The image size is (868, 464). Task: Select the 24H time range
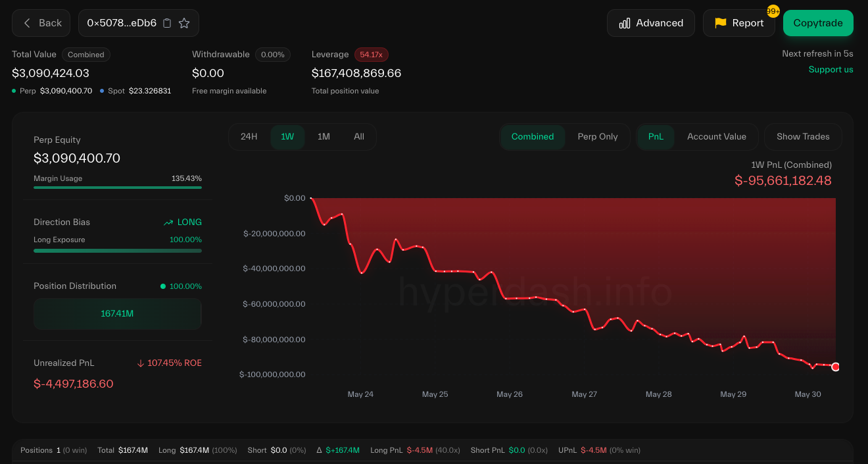tap(249, 137)
